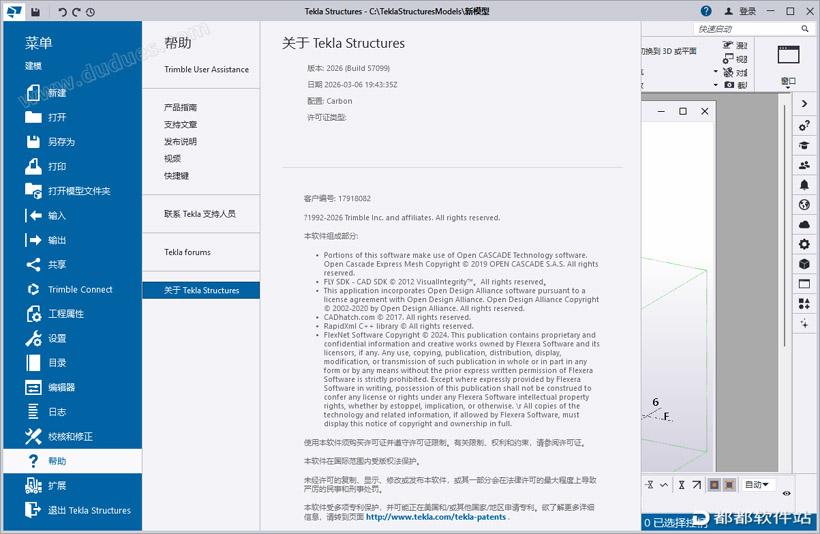Click the screenshot camera ribbon icon
Image resolution: width=820 pixels, height=534 pixels.
pos(729,85)
